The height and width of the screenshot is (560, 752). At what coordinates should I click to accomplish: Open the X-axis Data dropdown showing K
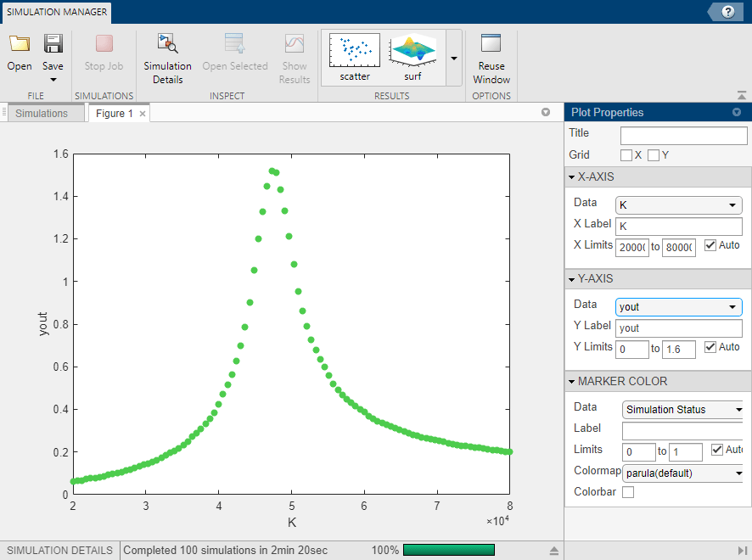[678, 204]
